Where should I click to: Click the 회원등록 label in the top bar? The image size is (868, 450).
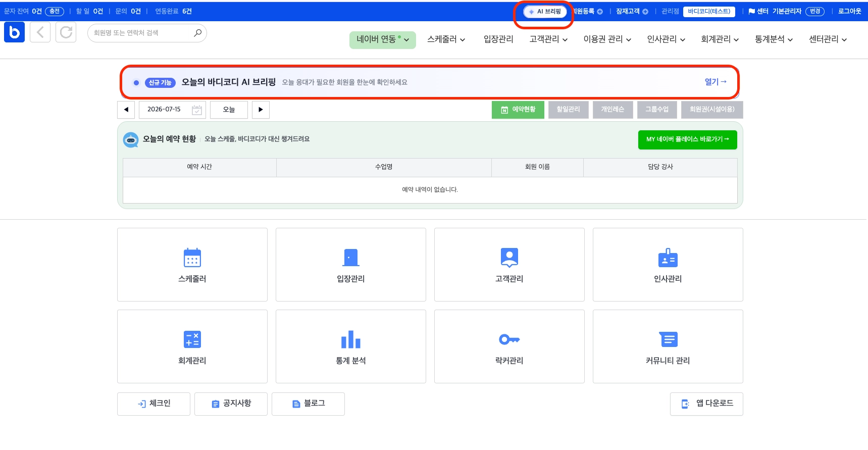point(584,11)
